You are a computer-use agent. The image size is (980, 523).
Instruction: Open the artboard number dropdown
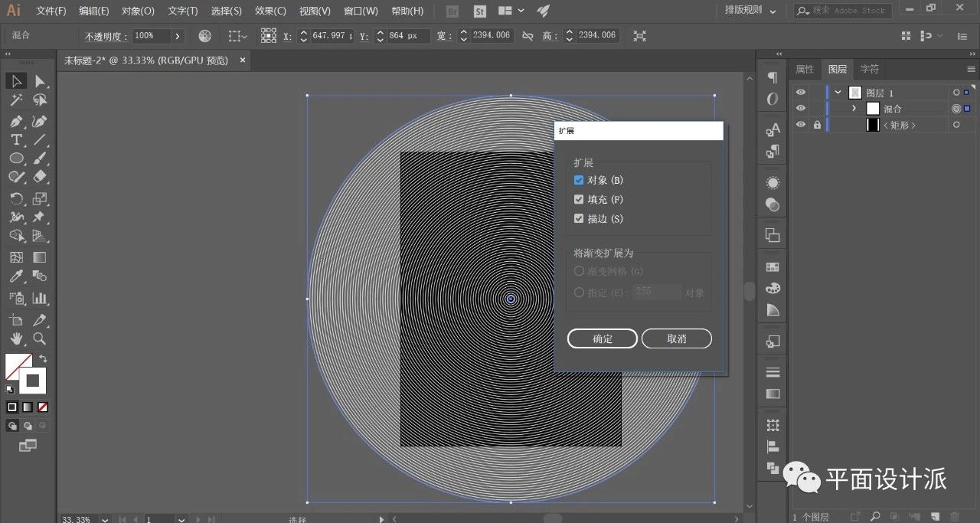click(181, 519)
